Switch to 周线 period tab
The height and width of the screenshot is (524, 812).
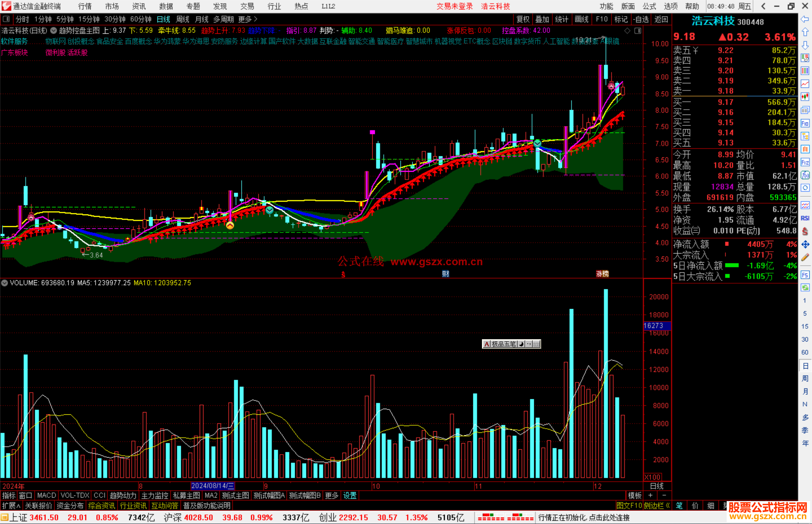coord(183,19)
